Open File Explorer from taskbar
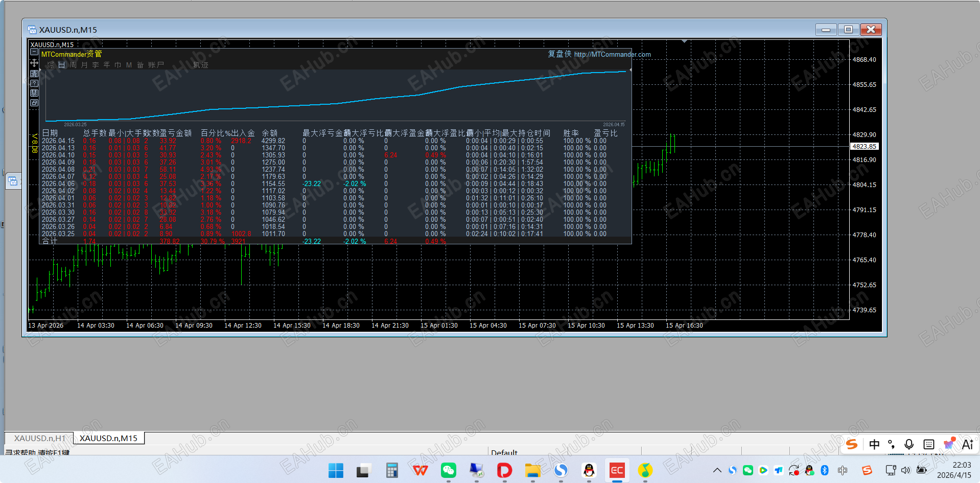The width and height of the screenshot is (980, 483). 532,470
